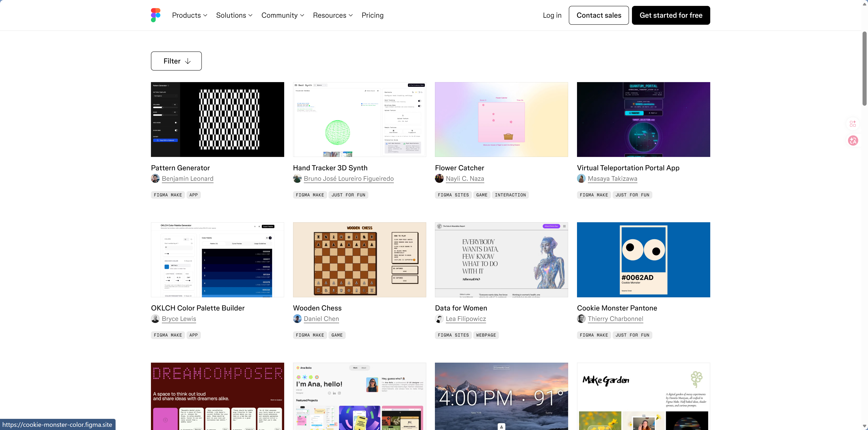Open the Filter dropdown
The height and width of the screenshot is (430, 868).
point(176,61)
